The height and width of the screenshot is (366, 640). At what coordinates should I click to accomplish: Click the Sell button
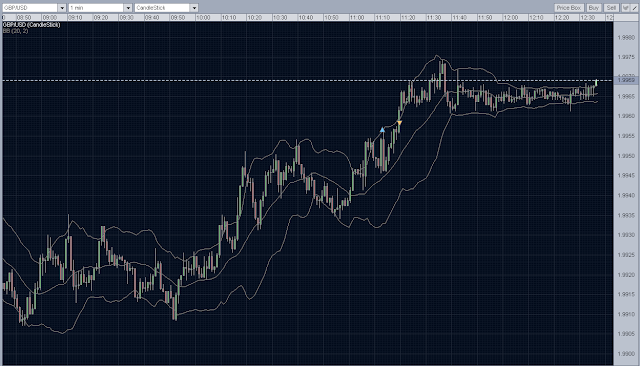click(611, 8)
